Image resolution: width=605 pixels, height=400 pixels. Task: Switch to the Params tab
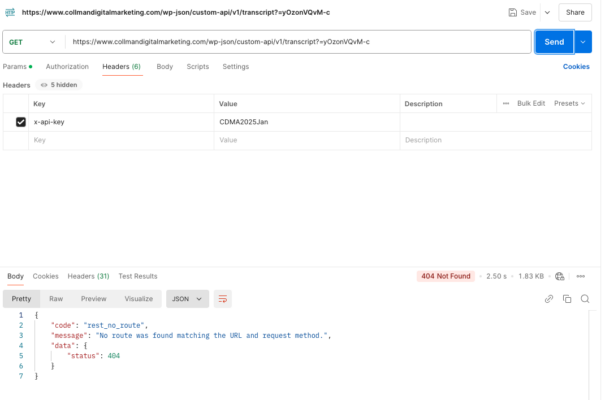coord(17,67)
